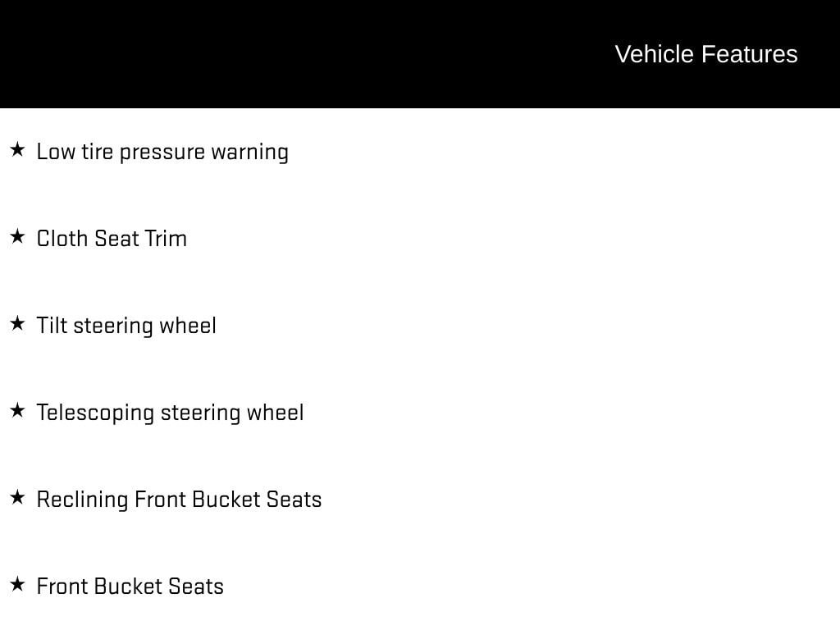Screen dimensions: 840x630
Task: Click the star next to Cloth Seat Trim
Action: 17,236
